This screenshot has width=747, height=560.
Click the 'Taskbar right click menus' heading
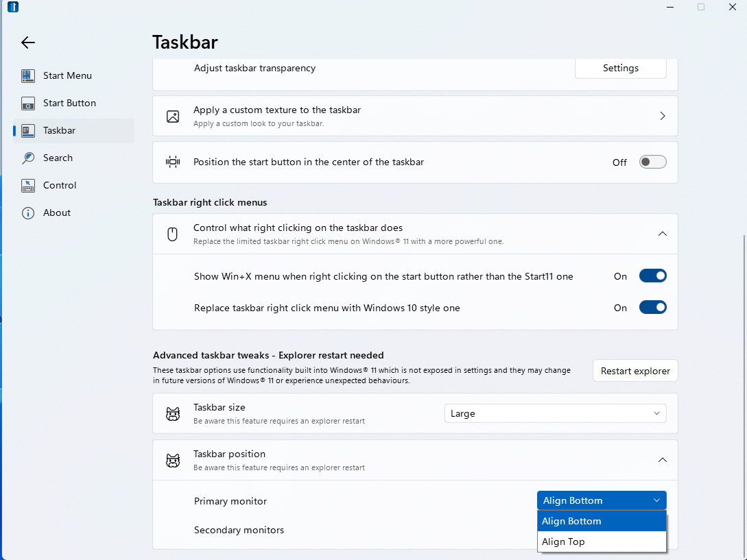tap(210, 202)
